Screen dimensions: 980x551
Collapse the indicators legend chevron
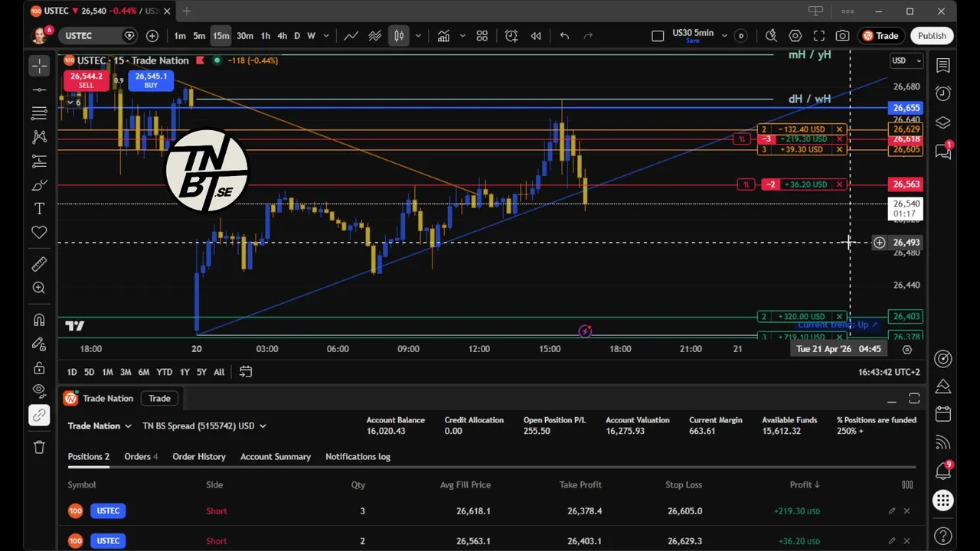pyautogui.click(x=70, y=103)
